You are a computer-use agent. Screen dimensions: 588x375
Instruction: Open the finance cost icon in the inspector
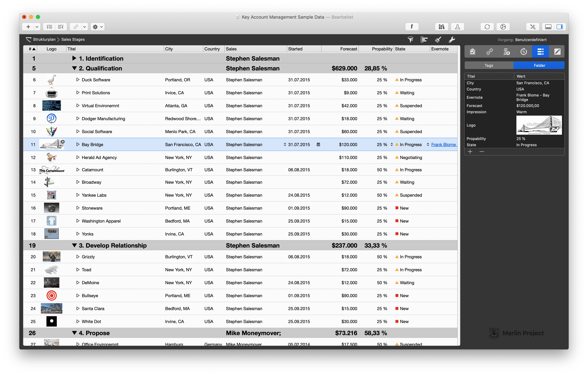pos(506,52)
